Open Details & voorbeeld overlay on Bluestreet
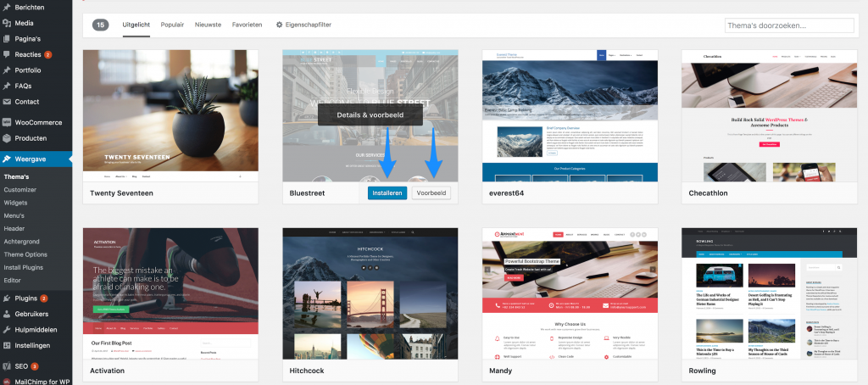The image size is (868, 385). pyautogui.click(x=370, y=114)
